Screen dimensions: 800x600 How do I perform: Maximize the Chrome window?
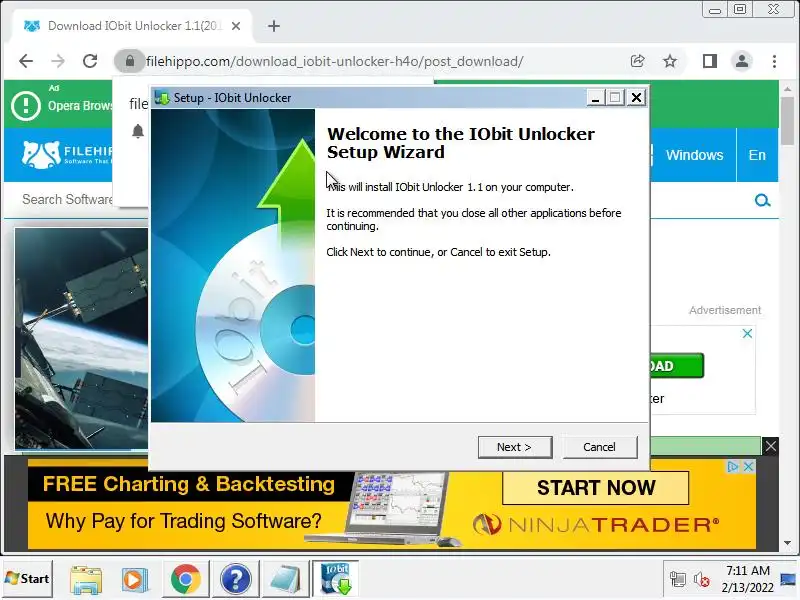pos(740,10)
